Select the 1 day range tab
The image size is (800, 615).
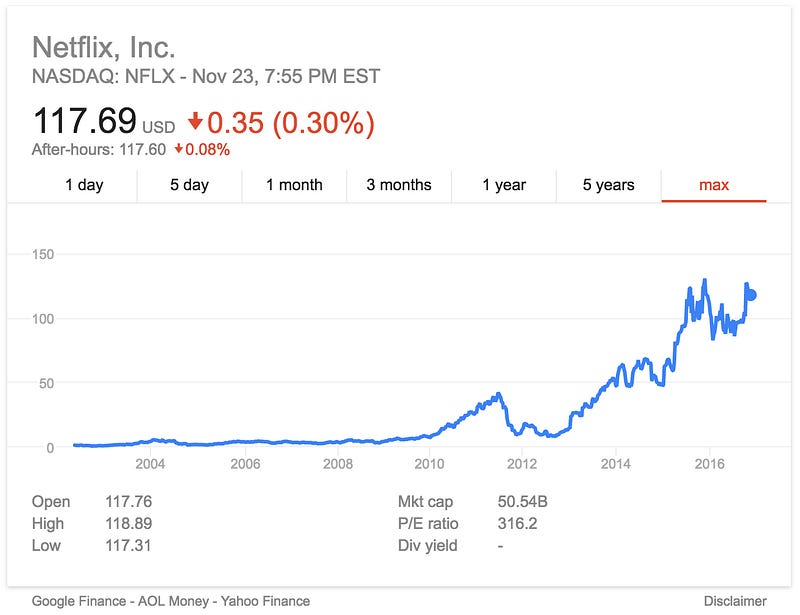[x=84, y=185]
